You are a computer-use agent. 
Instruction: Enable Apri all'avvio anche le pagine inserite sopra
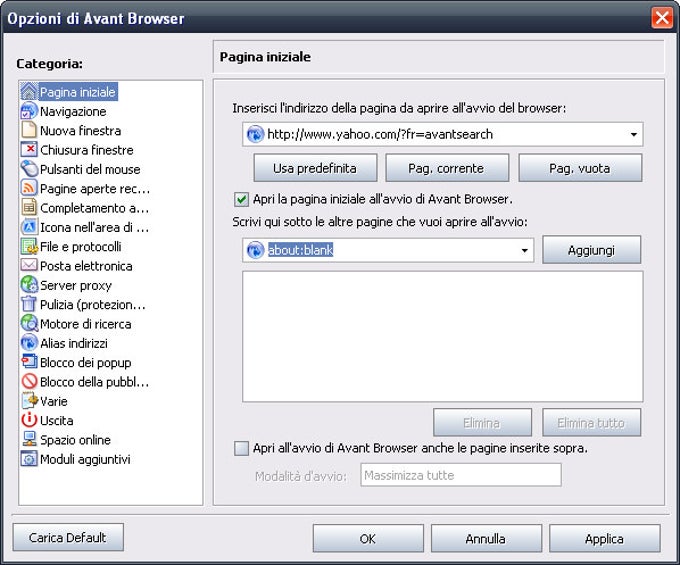tap(241, 448)
